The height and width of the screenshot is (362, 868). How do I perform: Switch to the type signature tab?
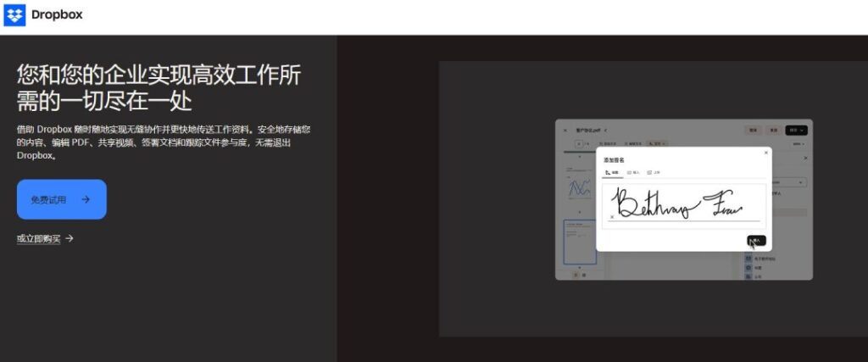tap(633, 172)
